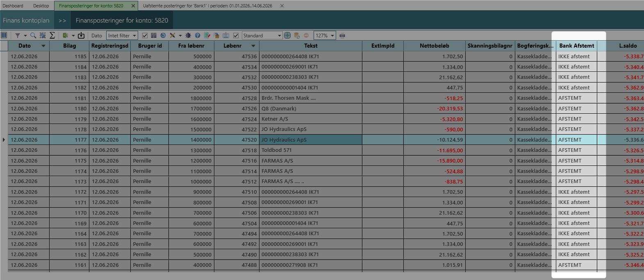Viewport: 644px width, 280px height.
Task: Click the printer icon in toolbar
Action: point(342,35)
